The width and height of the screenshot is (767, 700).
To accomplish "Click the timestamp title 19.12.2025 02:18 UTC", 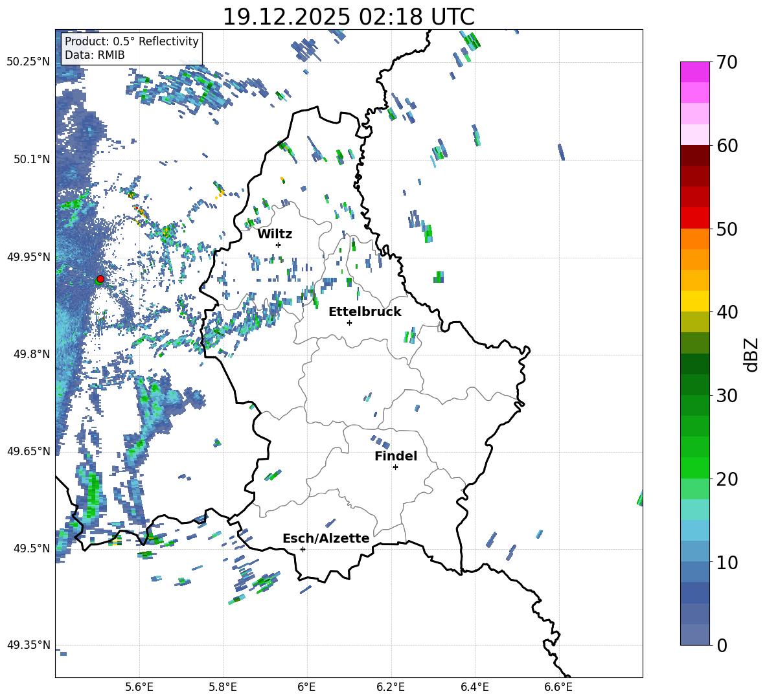I will coord(349,17).
